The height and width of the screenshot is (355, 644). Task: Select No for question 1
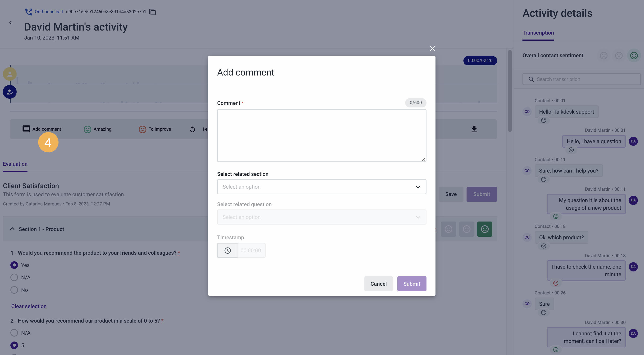pos(14,290)
